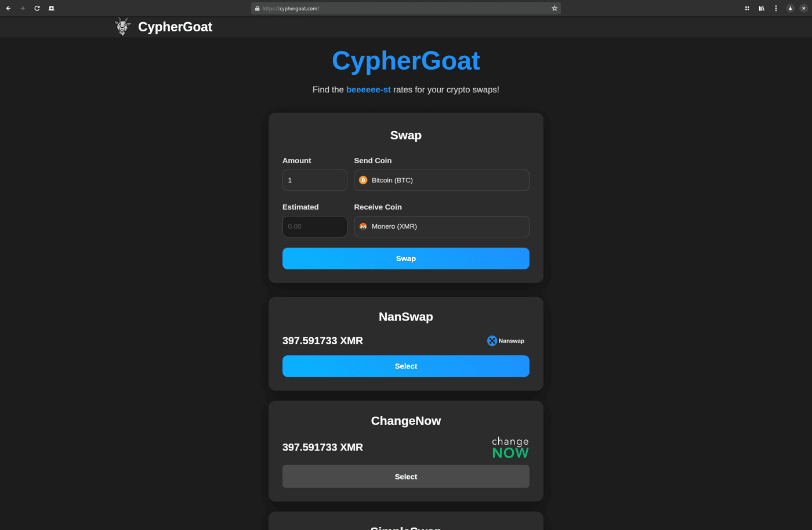Select the ChangeNow offer

406,477
